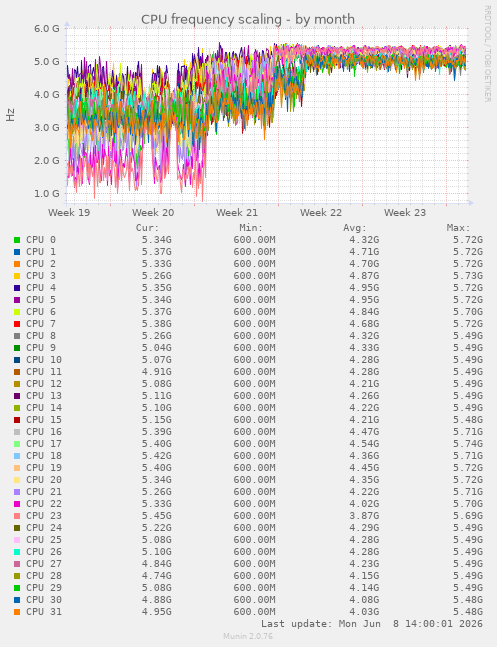Click CPU 17's max value 5.74G
Viewport: 497px width, 647px height.
click(x=468, y=444)
